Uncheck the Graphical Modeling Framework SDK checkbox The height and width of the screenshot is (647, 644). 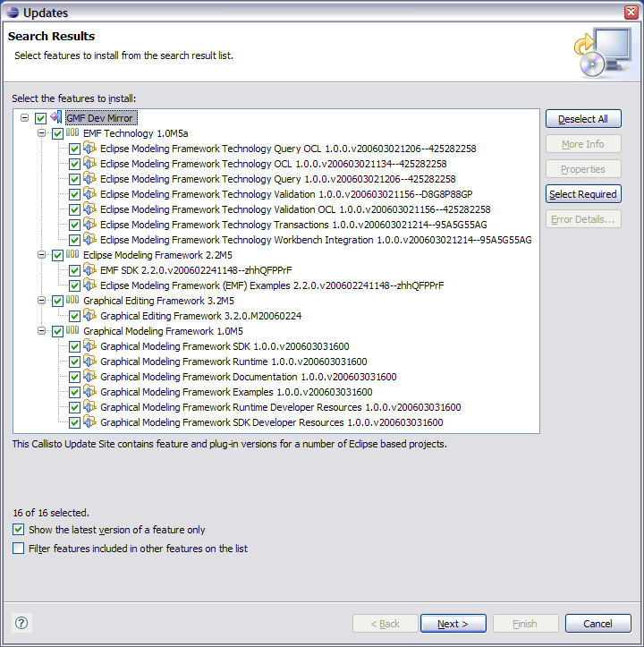[x=74, y=346]
